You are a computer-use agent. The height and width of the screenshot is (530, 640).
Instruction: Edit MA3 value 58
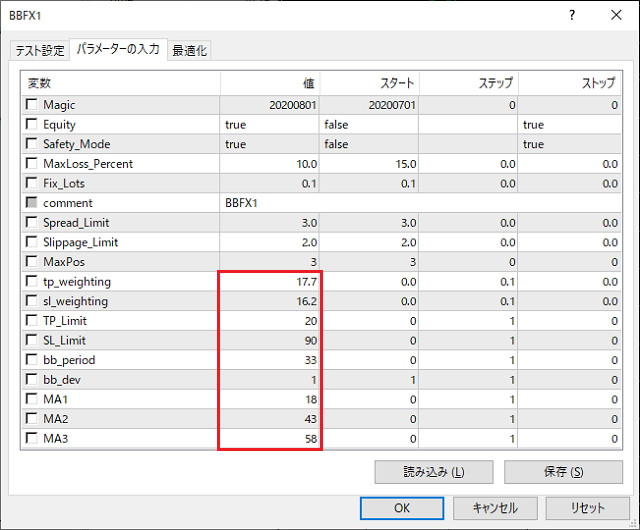coord(269,439)
